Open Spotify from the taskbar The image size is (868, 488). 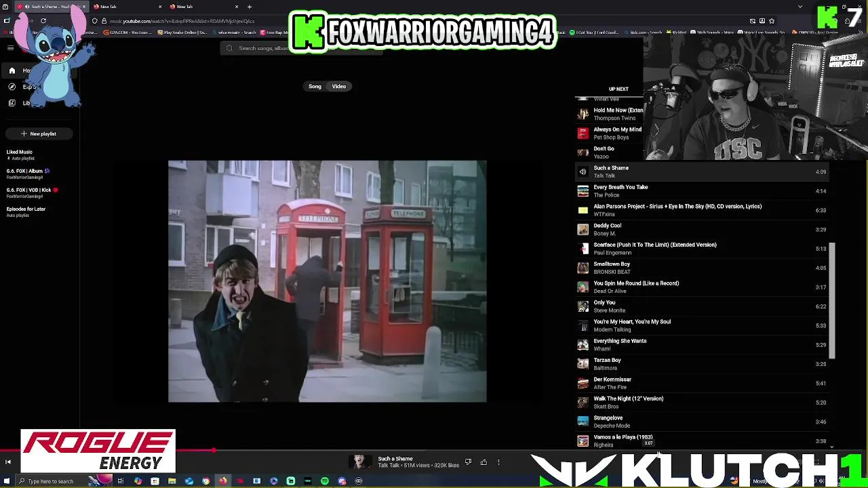(325, 481)
